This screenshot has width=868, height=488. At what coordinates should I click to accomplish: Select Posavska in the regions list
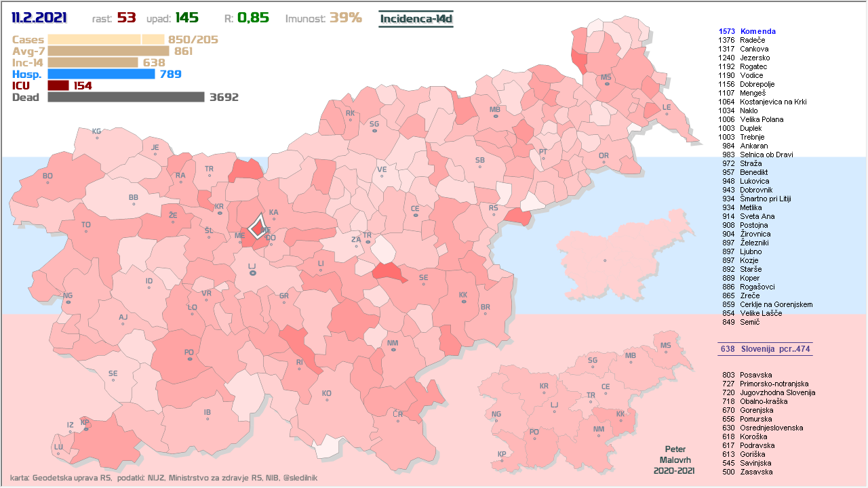755,375
